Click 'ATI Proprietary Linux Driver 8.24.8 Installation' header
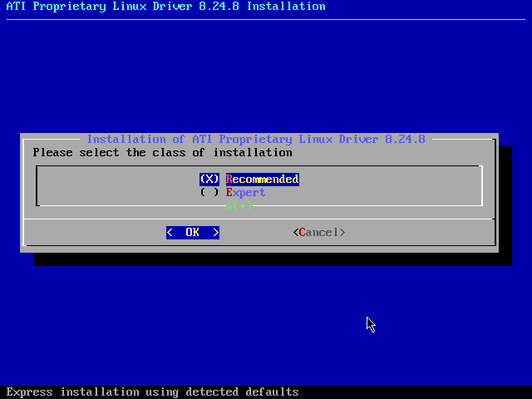The height and width of the screenshot is (399, 532). pyautogui.click(x=166, y=7)
